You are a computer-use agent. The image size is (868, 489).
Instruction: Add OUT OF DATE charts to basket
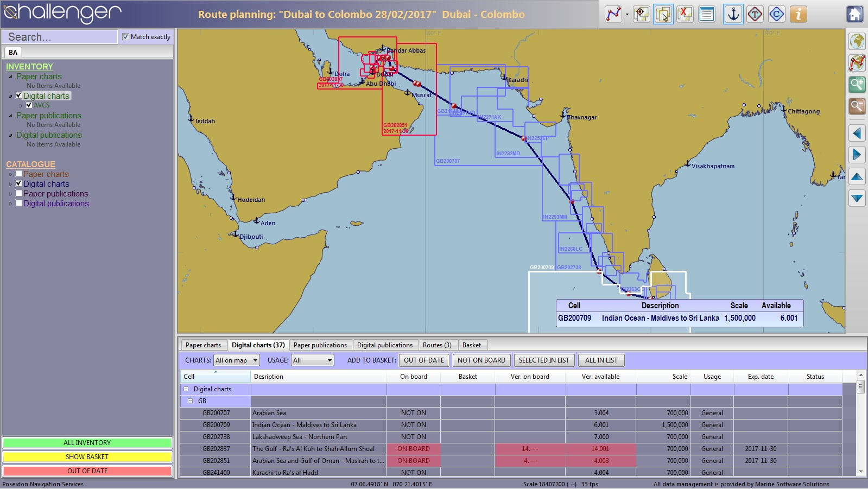(424, 360)
